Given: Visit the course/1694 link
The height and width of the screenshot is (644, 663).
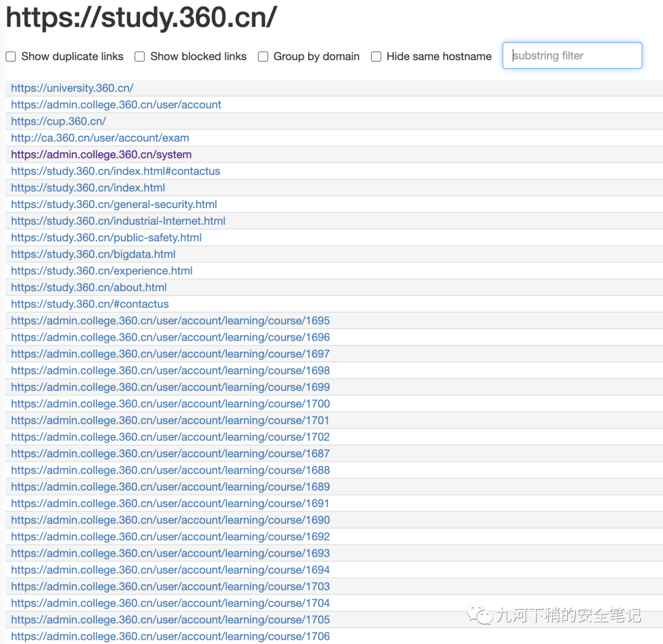Looking at the screenshot, I should point(171,570).
